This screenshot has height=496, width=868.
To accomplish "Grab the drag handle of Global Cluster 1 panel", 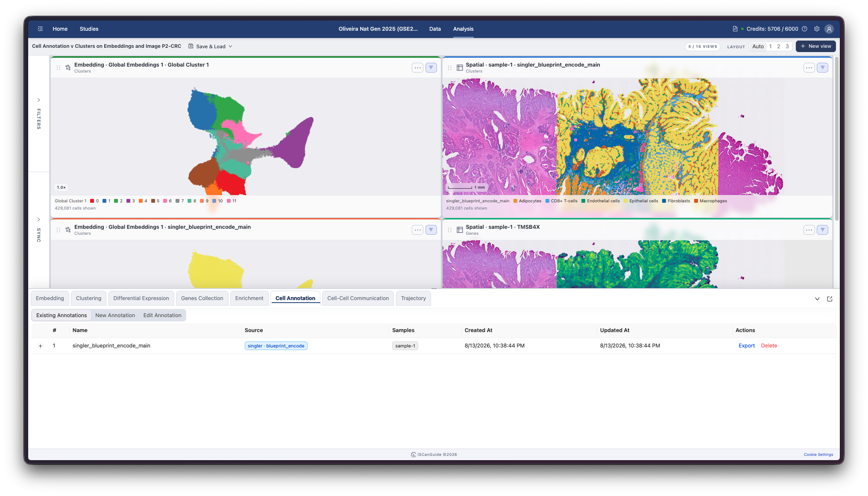I will coord(59,67).
